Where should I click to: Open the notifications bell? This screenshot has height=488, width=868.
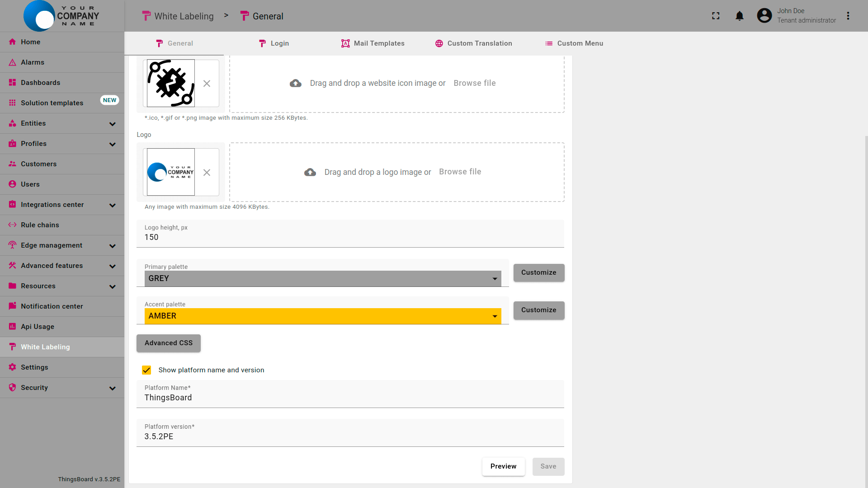point(740,16)
